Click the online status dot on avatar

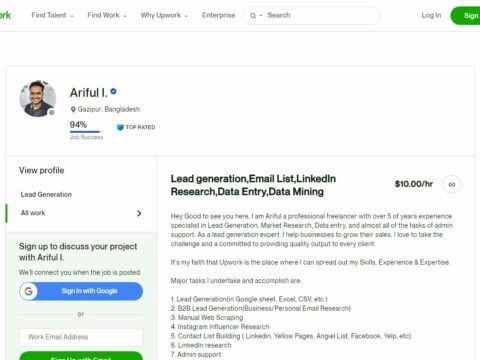pos(51,113)
